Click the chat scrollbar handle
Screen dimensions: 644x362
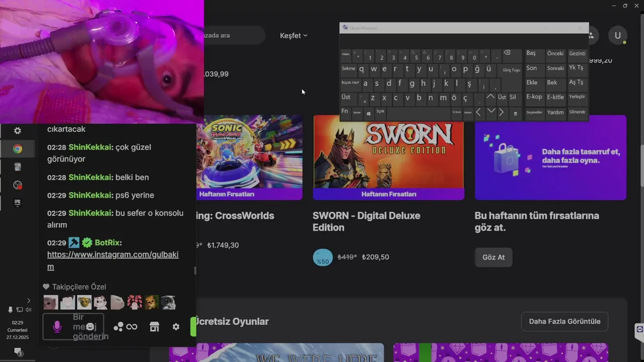[195, 270]
